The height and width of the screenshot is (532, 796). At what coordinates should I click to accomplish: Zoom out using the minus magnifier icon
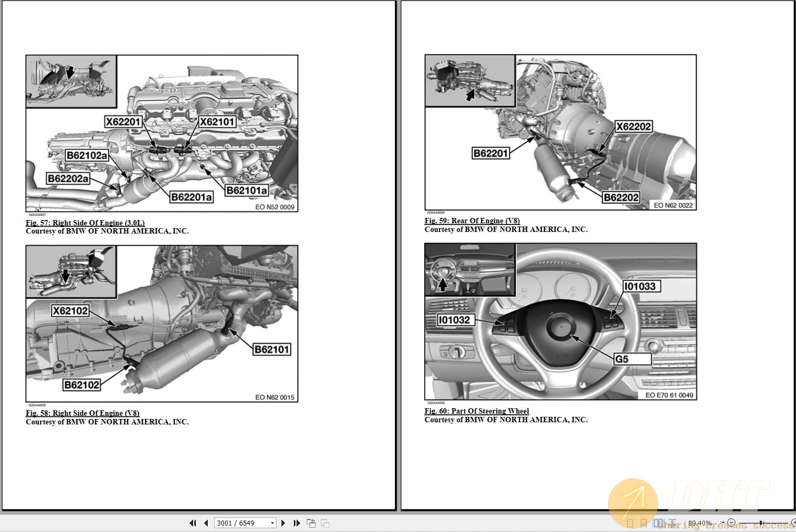pyautogui.click(x=732, y=522)
